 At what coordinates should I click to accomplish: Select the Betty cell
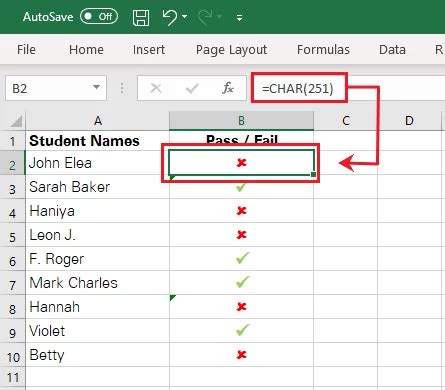pos(98,355)
